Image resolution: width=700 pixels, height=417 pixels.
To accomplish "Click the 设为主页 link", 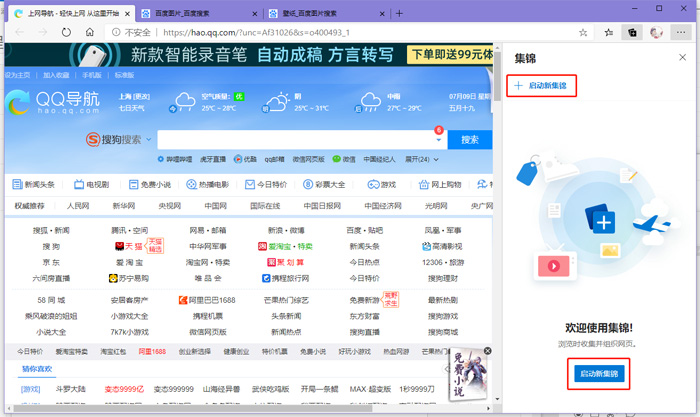I will tap(18, 75).
